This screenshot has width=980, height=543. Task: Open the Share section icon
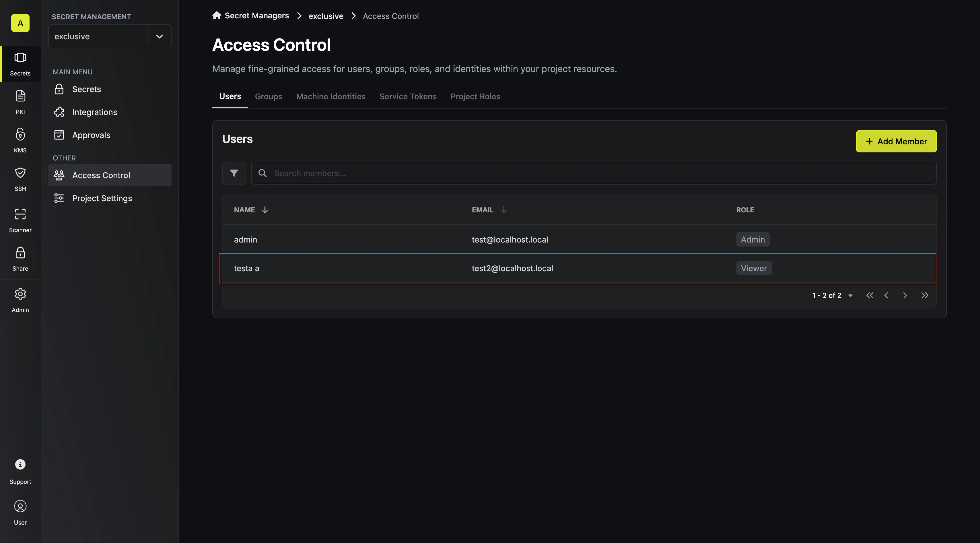[20, 259]
